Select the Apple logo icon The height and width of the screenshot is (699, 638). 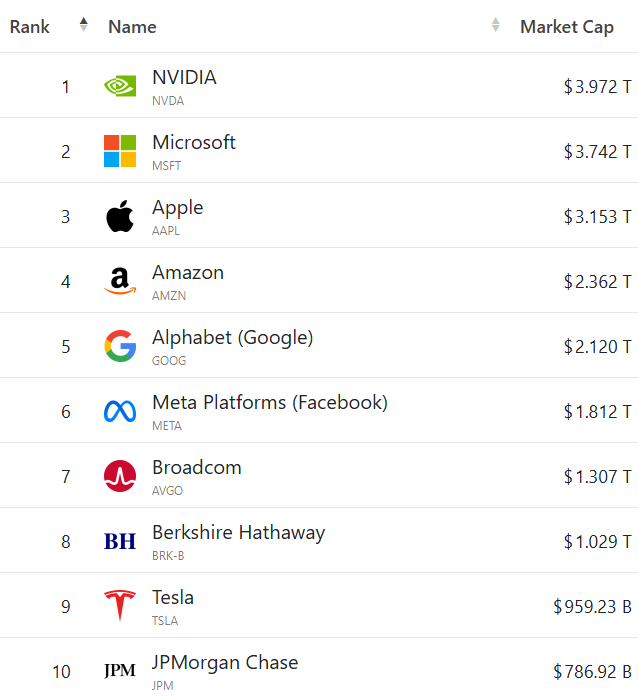[x=120, y=216]
